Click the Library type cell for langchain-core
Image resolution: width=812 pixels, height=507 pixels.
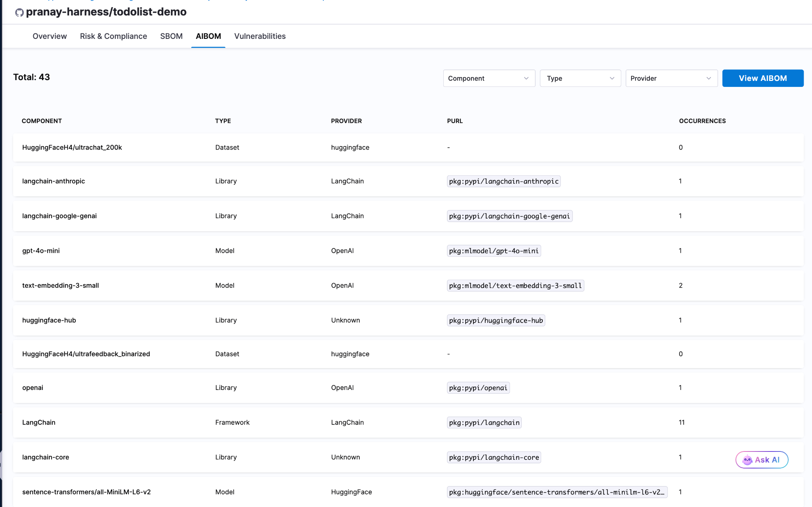pos(226,457)
